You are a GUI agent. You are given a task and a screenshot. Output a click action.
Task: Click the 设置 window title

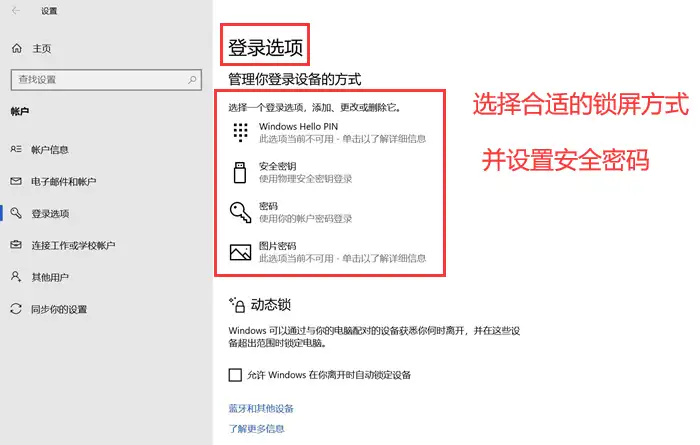click(49, 11)
